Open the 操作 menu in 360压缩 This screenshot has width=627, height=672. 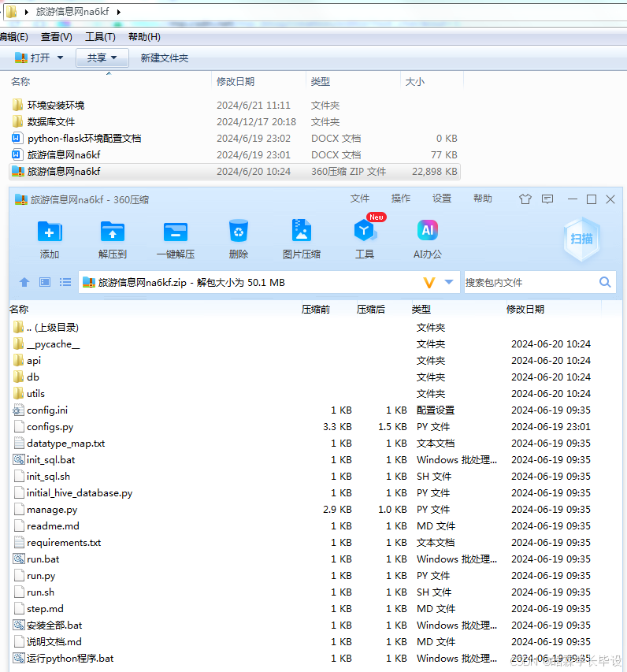[x=401, y=199]
